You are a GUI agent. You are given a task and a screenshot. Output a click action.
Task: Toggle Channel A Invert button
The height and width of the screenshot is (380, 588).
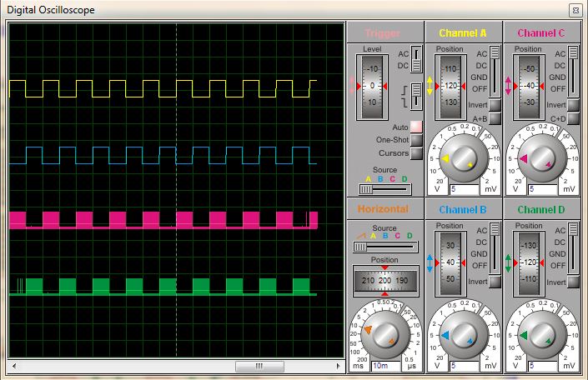(x=495, y=105)
